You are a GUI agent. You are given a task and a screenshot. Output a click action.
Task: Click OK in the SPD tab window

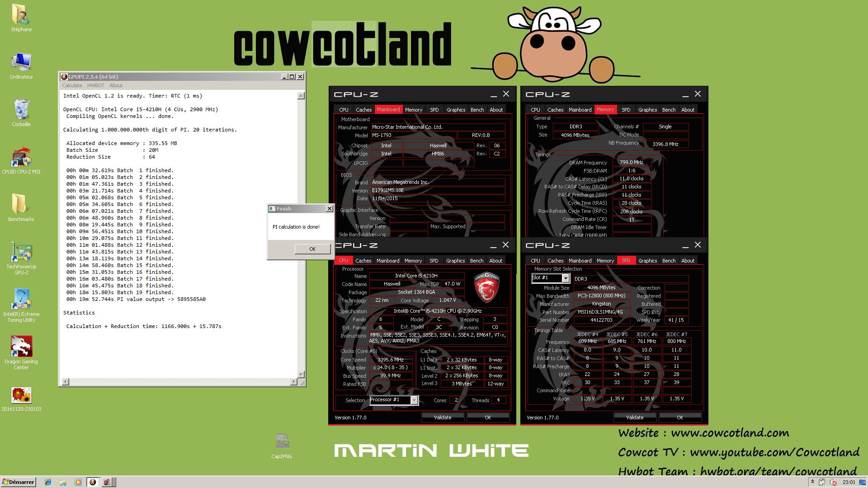tap(680, 418)
